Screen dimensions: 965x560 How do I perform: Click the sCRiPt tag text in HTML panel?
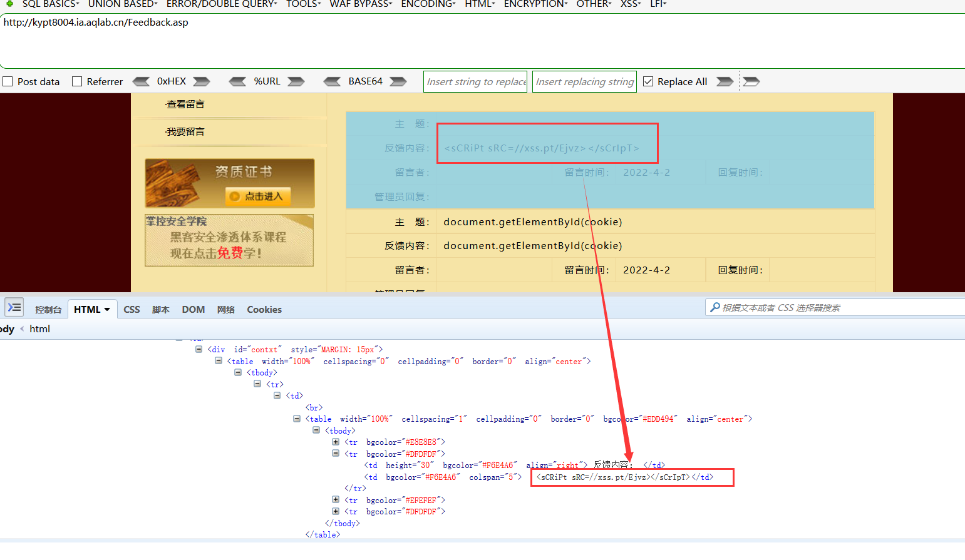coord(613,477)
